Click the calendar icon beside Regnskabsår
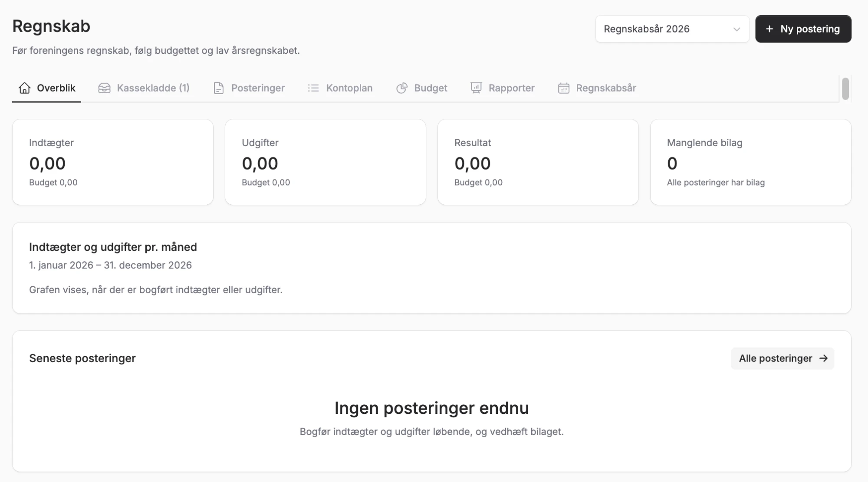 [x=564, y=88]
